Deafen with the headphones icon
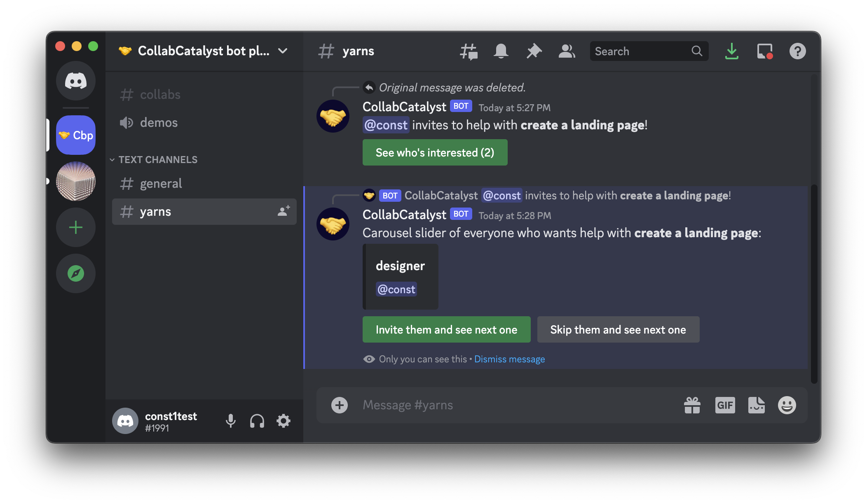 tap(257, 421)
